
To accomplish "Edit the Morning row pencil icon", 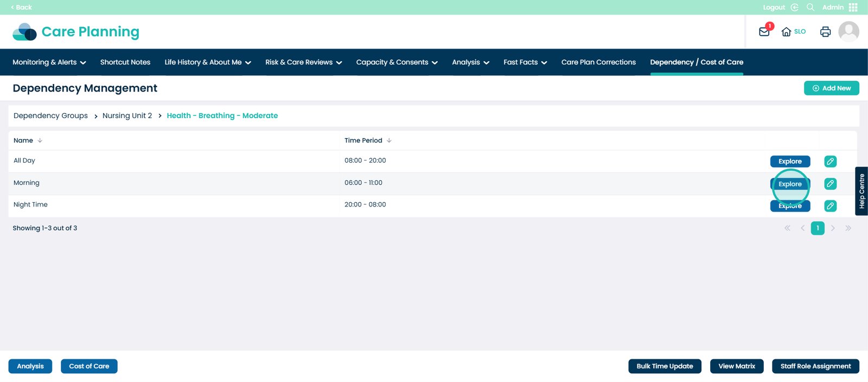I will point(830,184).
